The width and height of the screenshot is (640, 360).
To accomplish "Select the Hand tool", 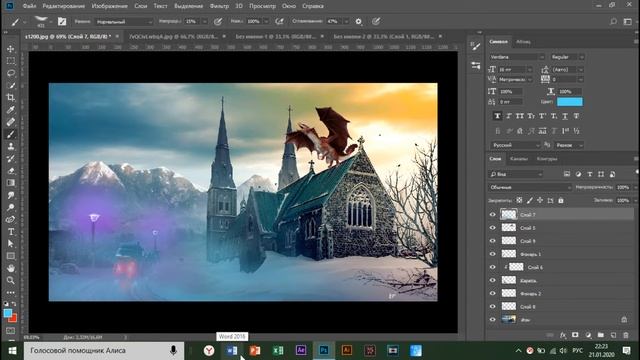I will 11,268.
